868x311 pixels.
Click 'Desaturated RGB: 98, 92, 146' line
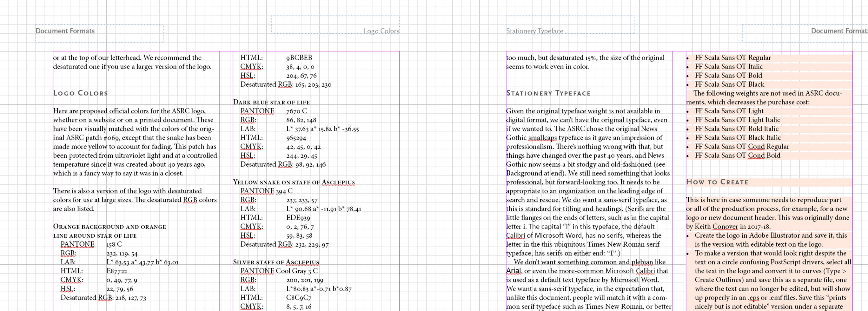(x=283, y=164)
